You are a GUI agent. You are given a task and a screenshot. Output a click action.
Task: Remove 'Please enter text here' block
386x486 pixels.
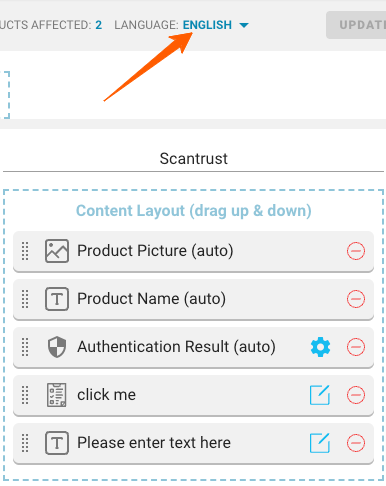(356, 443)
